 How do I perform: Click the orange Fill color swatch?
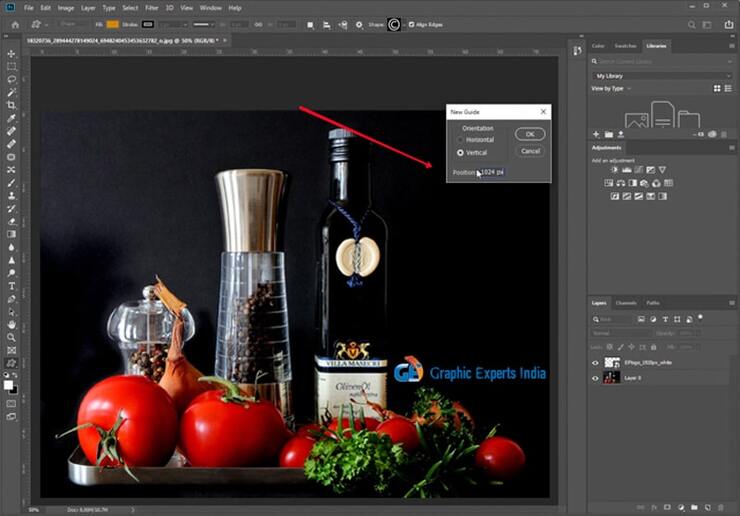[x=112, y=24]
